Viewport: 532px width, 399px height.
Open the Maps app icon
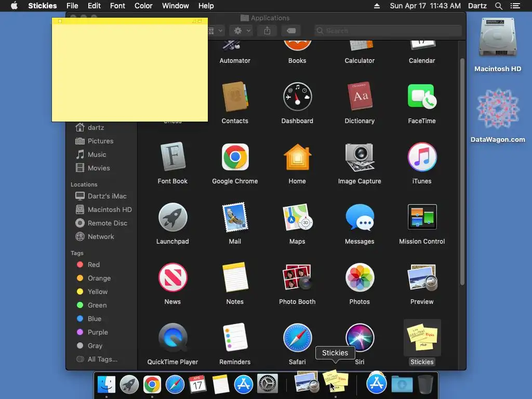[x=297, y=217]
